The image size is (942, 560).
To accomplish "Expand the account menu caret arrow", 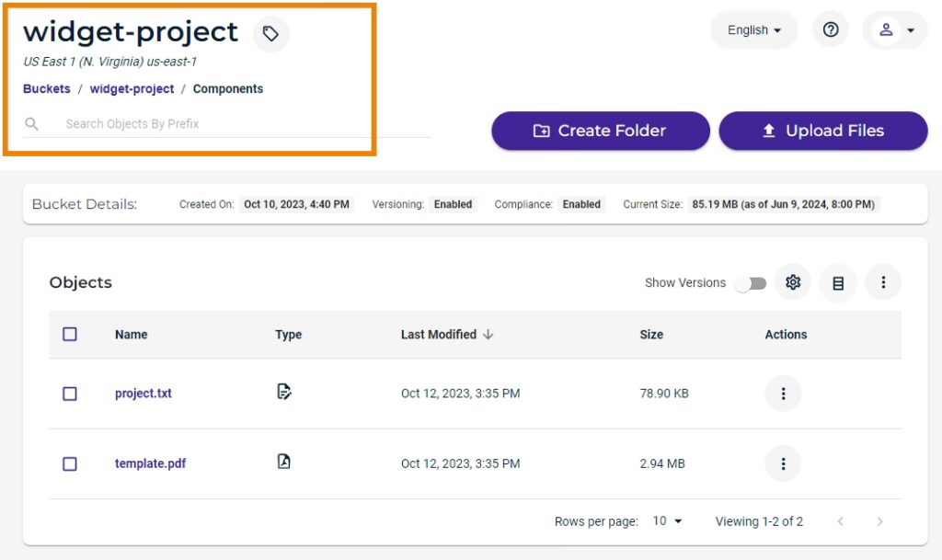I will (x=911, y=30).
